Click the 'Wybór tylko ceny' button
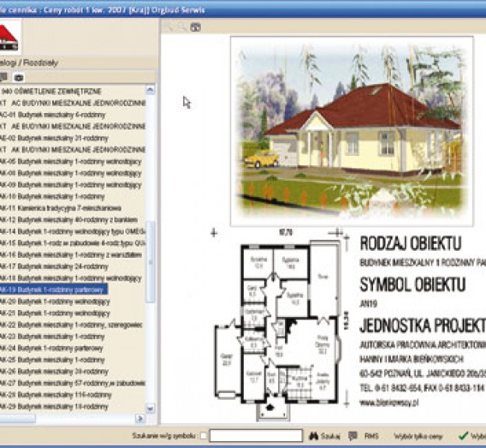486x448 pixels. 417,436
